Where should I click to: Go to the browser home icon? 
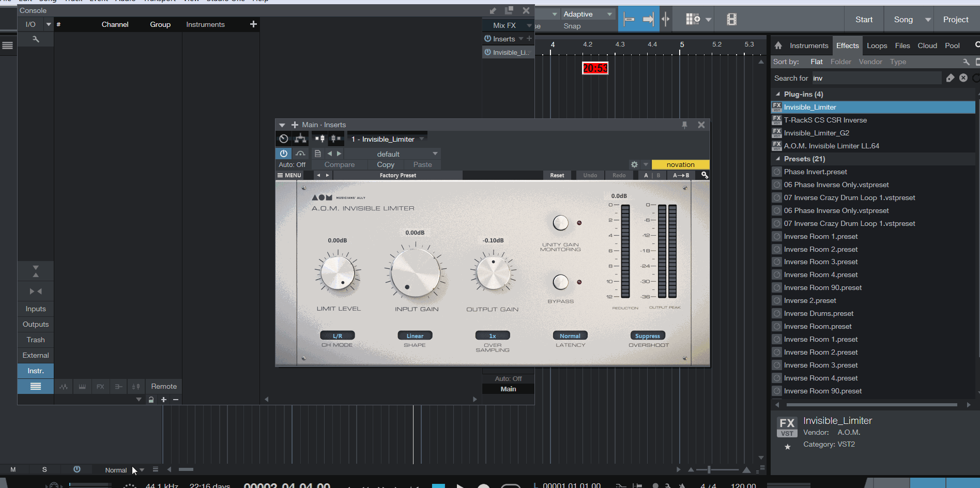tap(778, 45)
